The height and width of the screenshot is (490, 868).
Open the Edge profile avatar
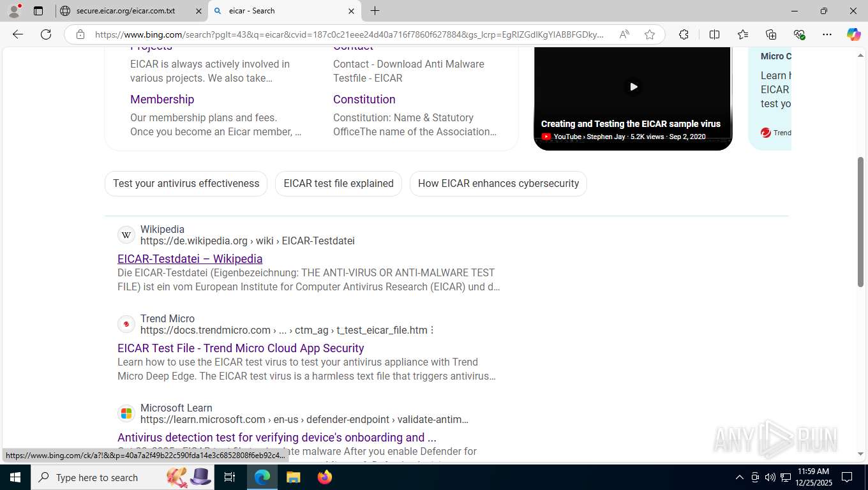click(14, 11)
